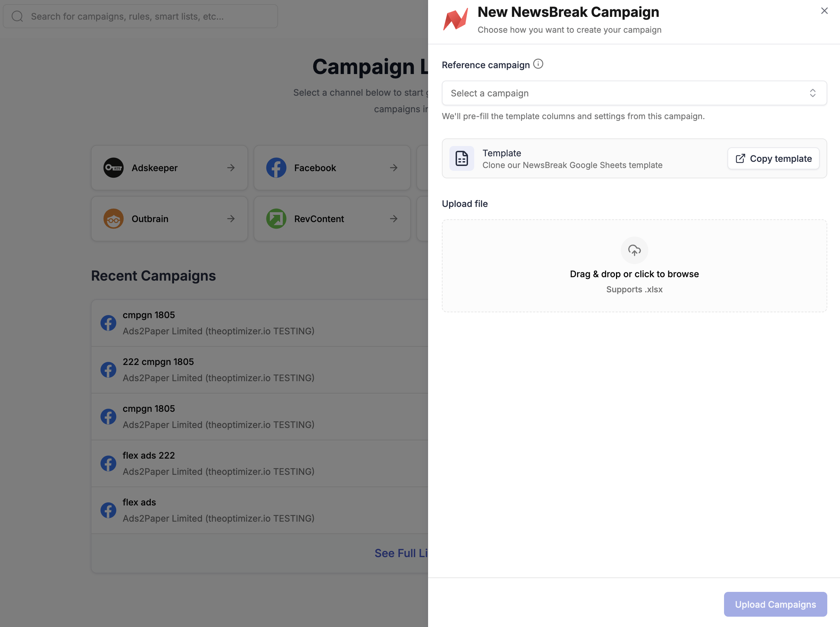Click the See Full List link
Screen dimensions: 840x627
coord(401,553)
